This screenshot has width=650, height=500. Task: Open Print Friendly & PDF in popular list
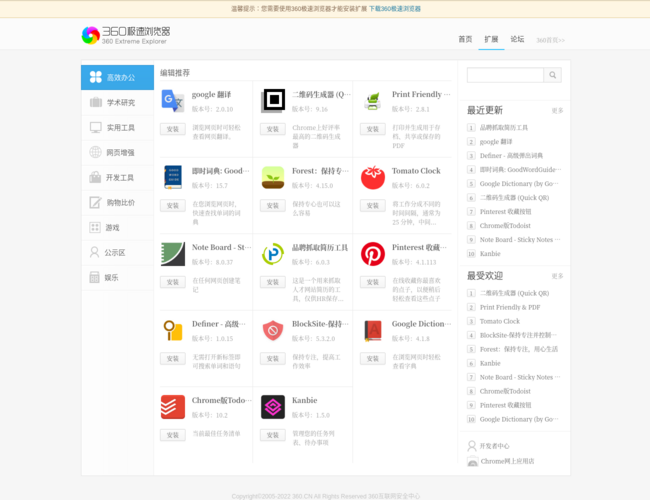pyautogui.click(x=510, y=307)
